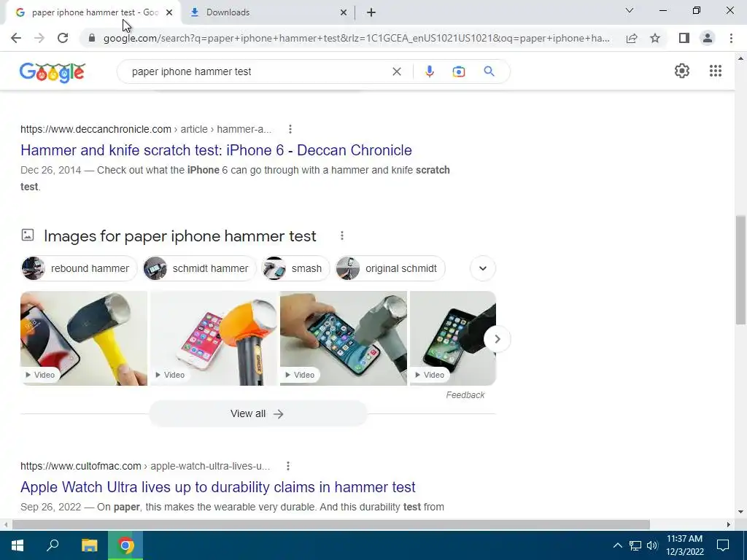Open more options for the Images section
The image size is (747, 560).
pos(342,236)
